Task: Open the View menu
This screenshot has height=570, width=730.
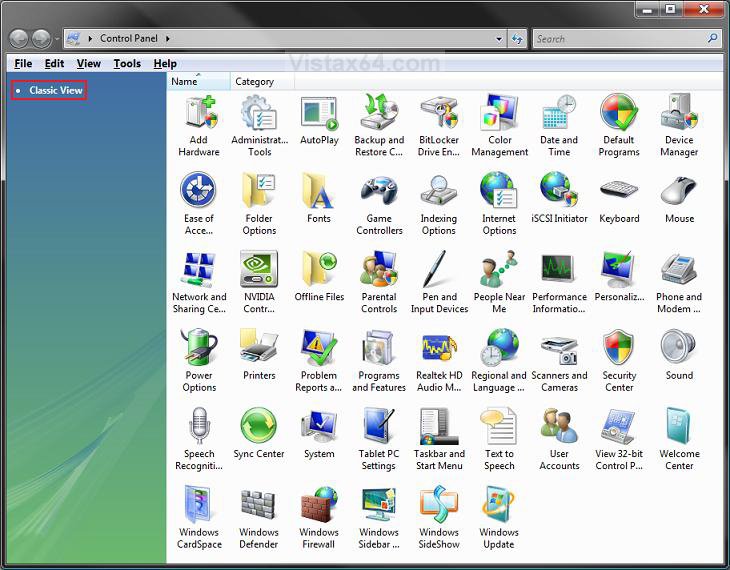Action: (x=88, y=63)
